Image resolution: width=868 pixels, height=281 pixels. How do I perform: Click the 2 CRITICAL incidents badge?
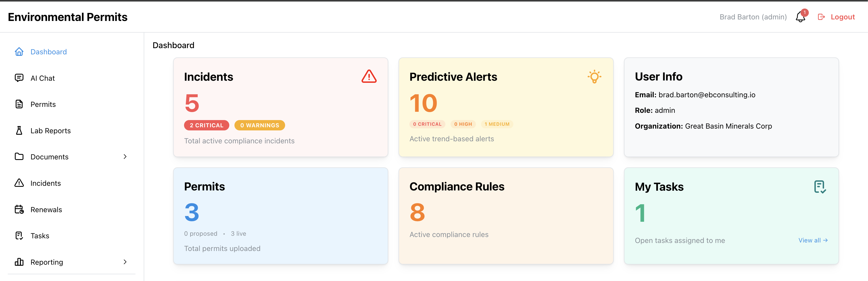tap(207, 125)
